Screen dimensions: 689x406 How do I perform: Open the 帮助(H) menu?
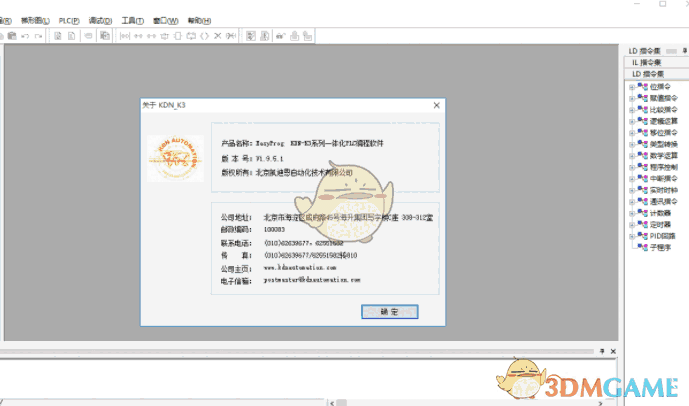(199, 21)
